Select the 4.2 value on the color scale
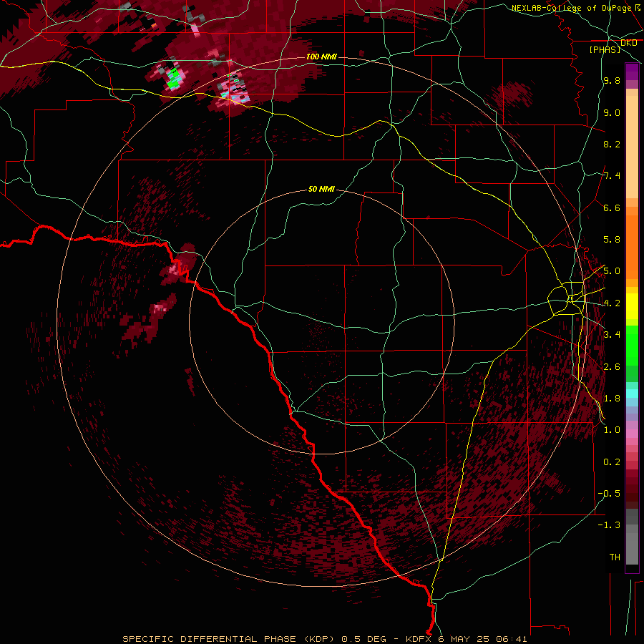Image resolution: width=644 pixels, height=644 pixels. coord(612,303)
